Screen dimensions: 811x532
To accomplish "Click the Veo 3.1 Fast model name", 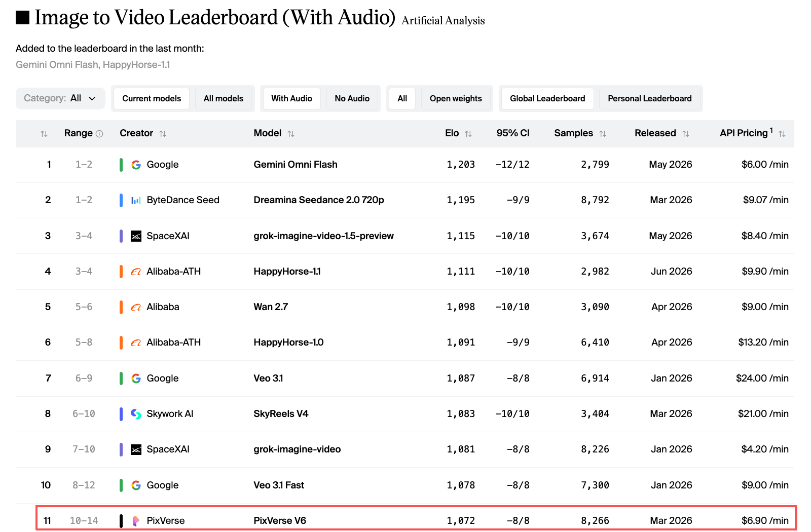I will [279, 485].
